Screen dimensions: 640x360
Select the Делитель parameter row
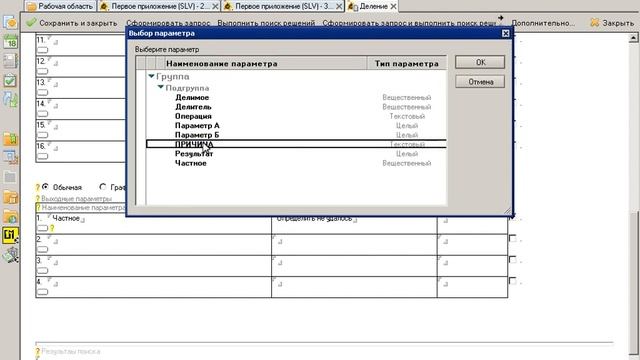(296, 107)
